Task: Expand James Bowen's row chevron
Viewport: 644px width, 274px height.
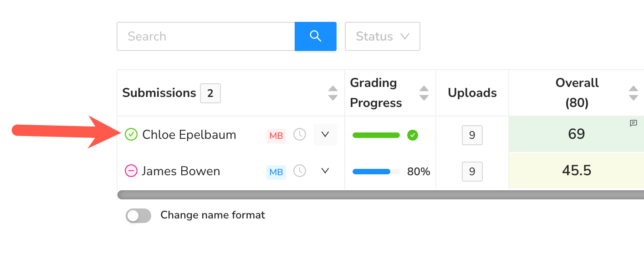Action: (325, 171)
